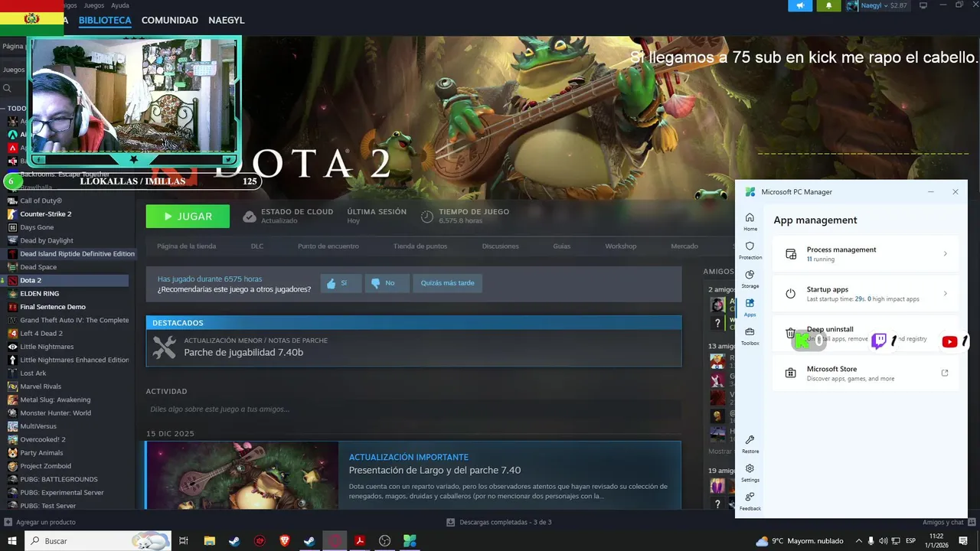The image size is (980, 551).
Task: Click Quizás más tarde button
Action: coord(447,283)
